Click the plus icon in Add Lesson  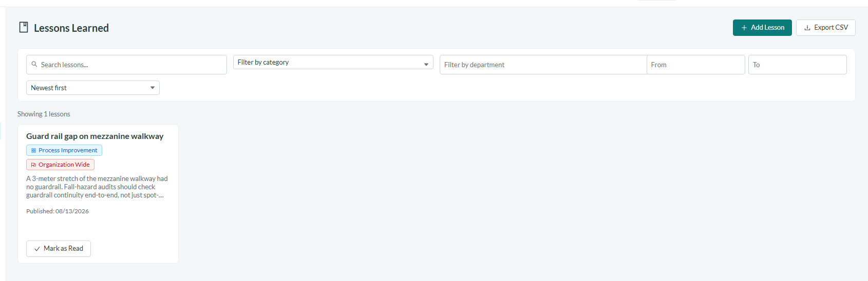coord(744,28)
